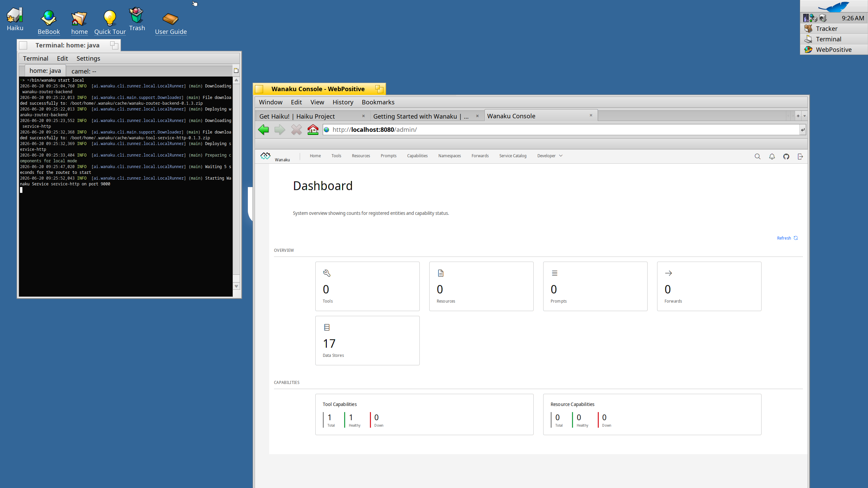This screenshot has width=868, height=488.
Task: Go to Capabilities in Wanaku navigation
Action: [x=417, y=156]
